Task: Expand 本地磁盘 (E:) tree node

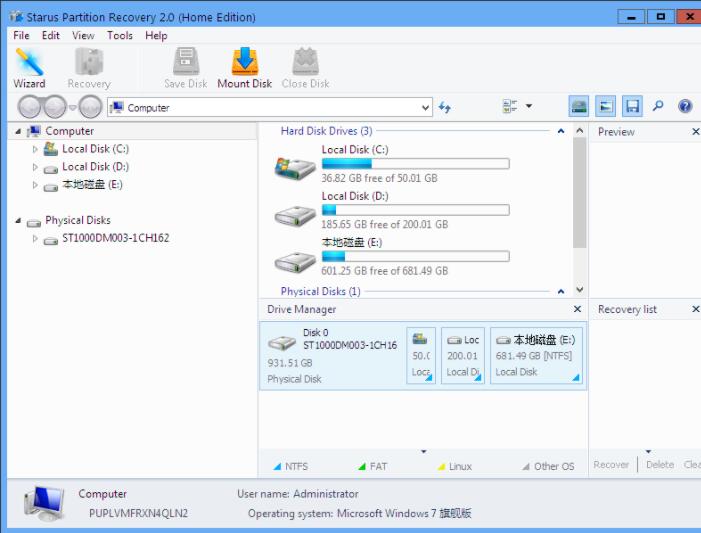Action: point(35,185)
